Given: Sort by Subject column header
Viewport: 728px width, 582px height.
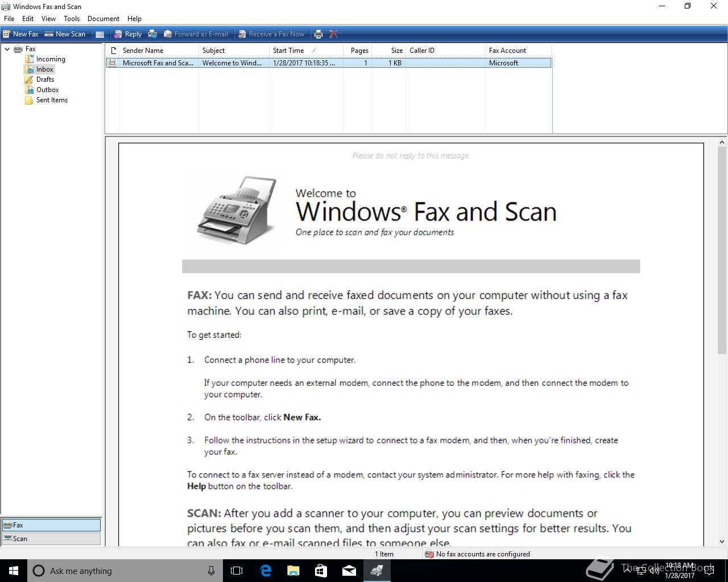Looking at the screenshot, I should (234, 51).
